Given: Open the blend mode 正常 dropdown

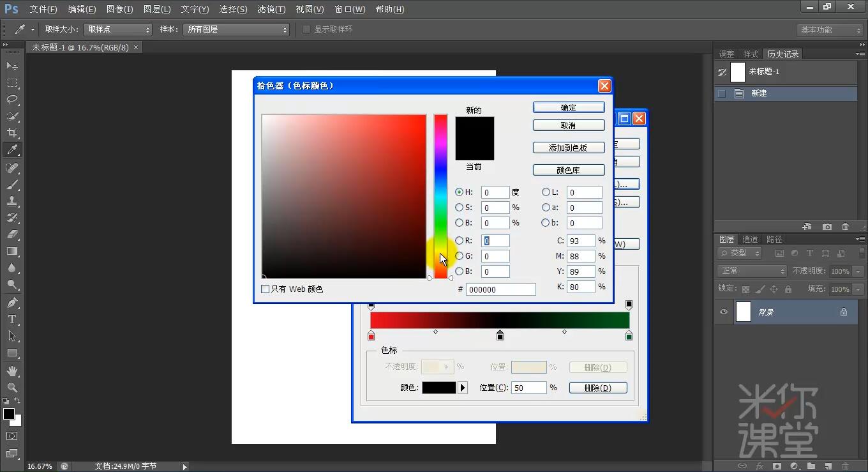Looking at the screenshot, I should tap(751, 271).
